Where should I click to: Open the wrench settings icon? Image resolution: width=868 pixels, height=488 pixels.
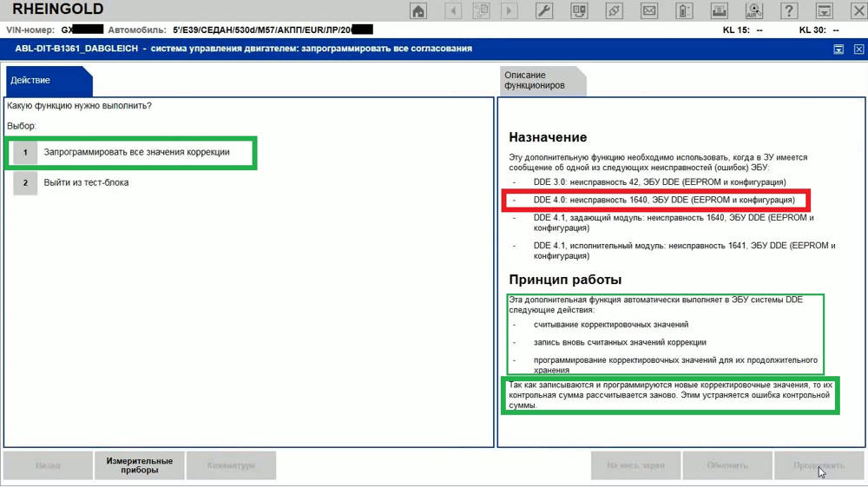(545, 11)
